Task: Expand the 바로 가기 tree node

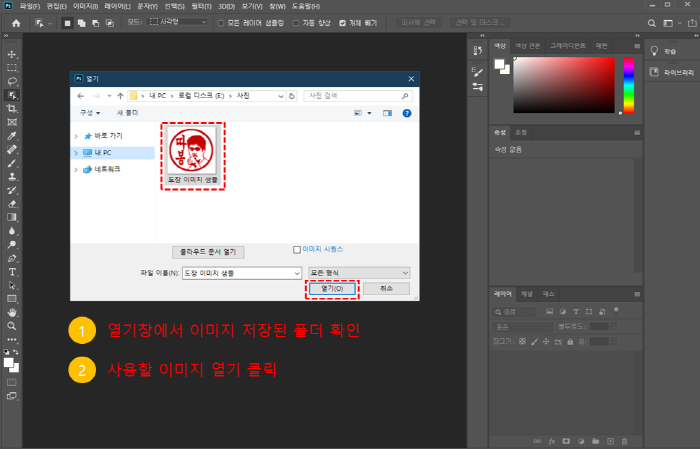Action: [76, 136]
